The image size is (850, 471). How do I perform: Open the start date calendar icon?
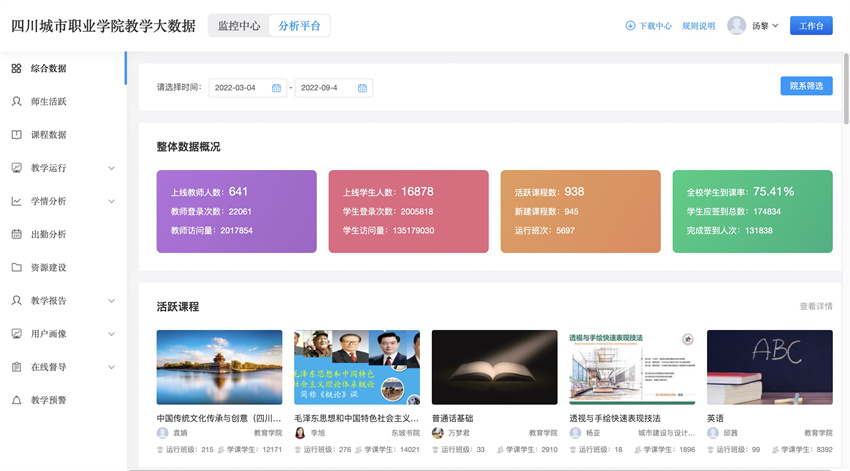pyautogui.click(x=277, y=88)
